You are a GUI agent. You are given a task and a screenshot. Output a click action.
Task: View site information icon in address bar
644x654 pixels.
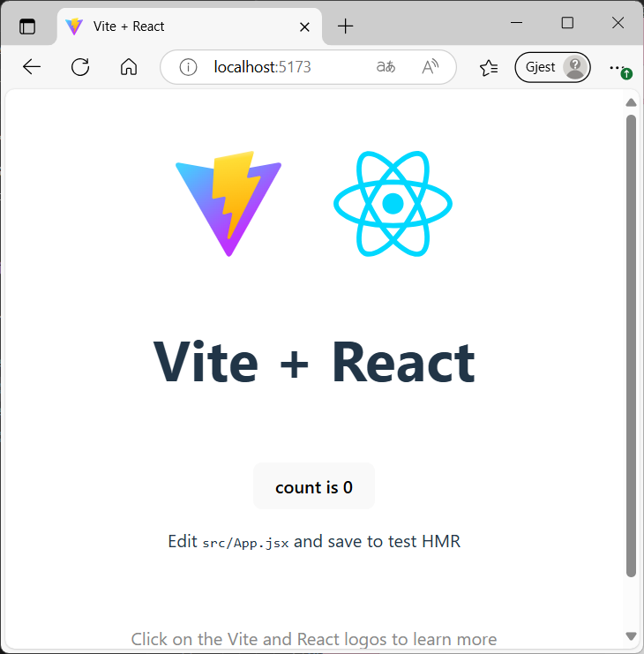click(187, 67)
